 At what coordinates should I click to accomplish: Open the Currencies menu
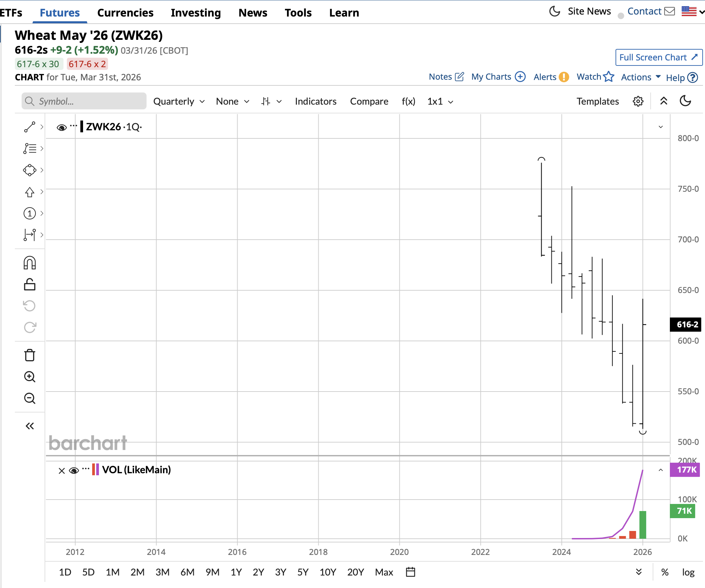[125, 13]
